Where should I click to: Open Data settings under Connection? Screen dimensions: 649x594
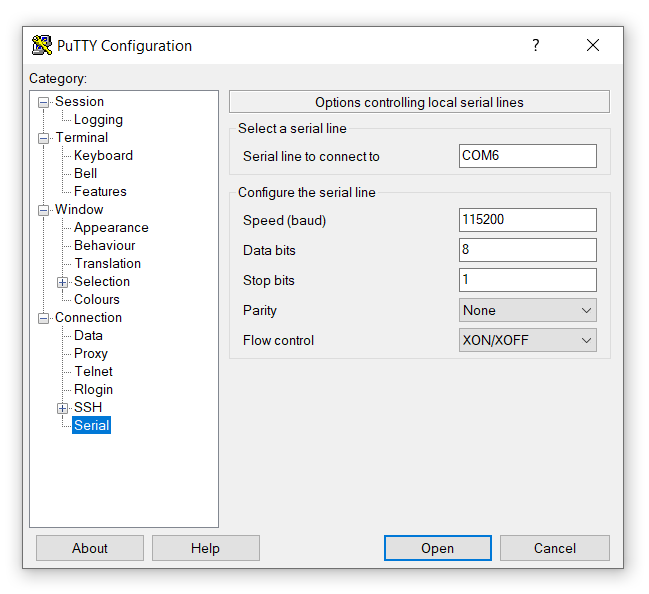[88, 336]
